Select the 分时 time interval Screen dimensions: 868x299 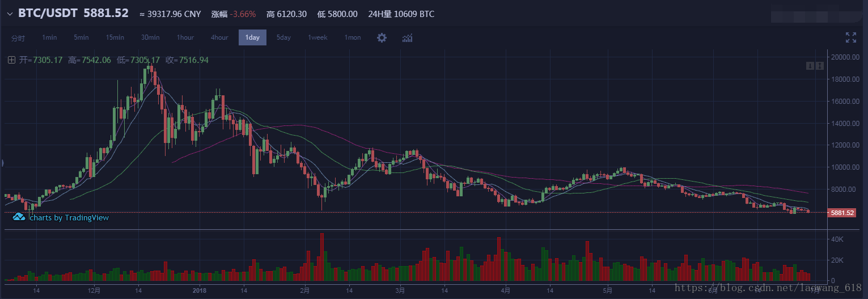(18, 37)
